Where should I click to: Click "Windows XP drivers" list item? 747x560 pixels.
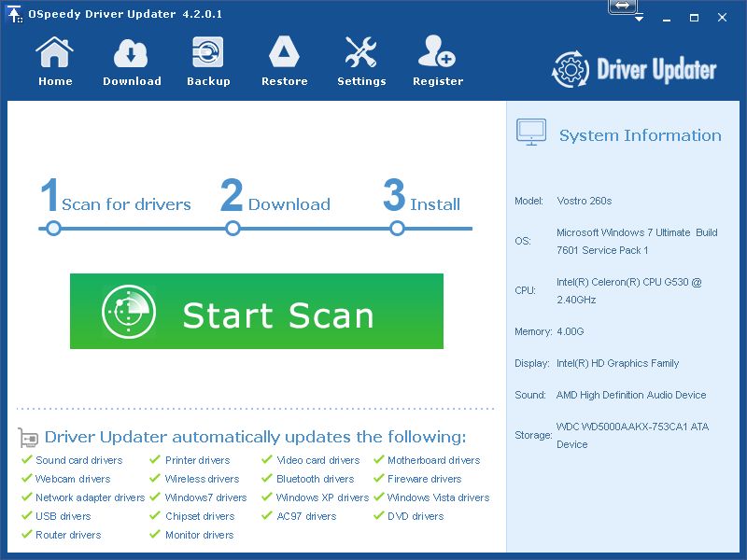pyautogui.click(x=322, y=497)
